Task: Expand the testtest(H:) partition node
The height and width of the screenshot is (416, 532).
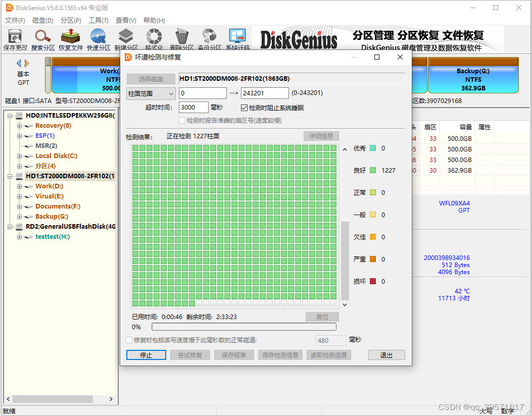Action: point(19,237)
